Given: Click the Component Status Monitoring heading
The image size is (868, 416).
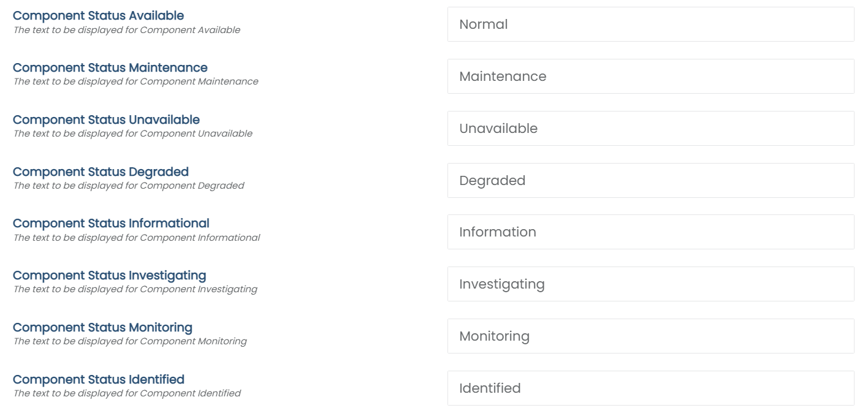Looking at the screenshot, I should (102, 327).
